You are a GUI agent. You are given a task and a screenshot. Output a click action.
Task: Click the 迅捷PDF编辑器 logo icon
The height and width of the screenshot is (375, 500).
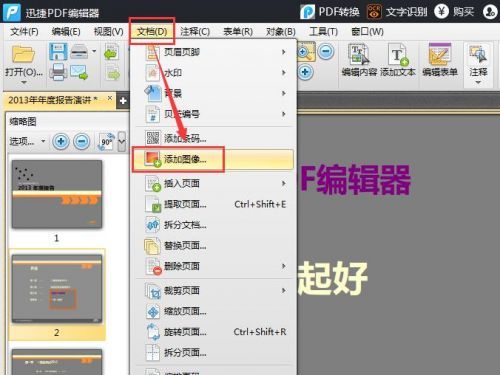12,12
